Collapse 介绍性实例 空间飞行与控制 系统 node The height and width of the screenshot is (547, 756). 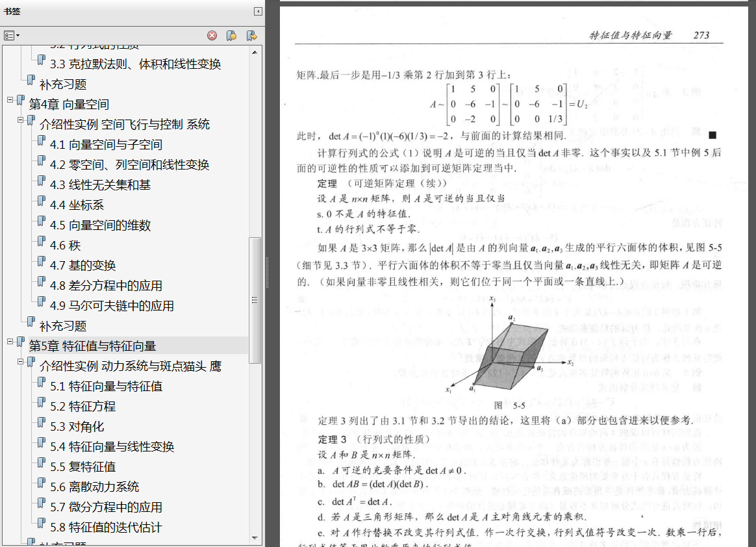20,120
